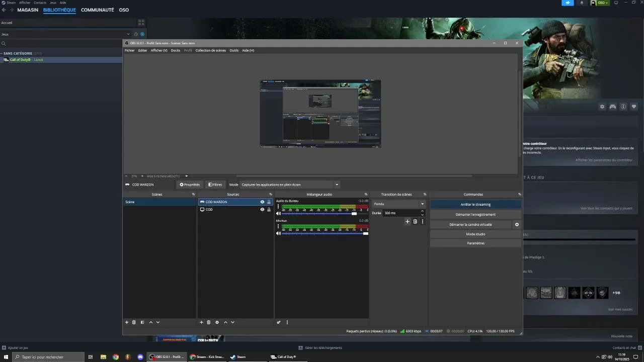Select Call of Duty in Steam library list

pos(61,60)
